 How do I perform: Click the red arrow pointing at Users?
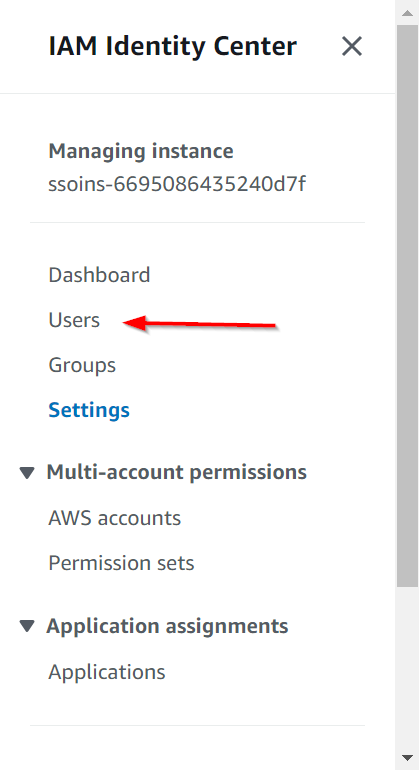coord(200,324)
